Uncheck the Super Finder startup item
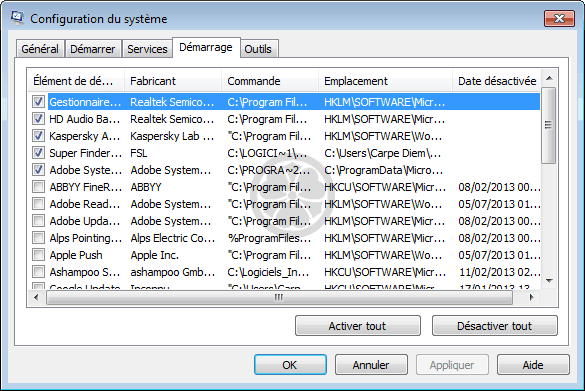Screen dimensions: 585x391 point(38,153)
